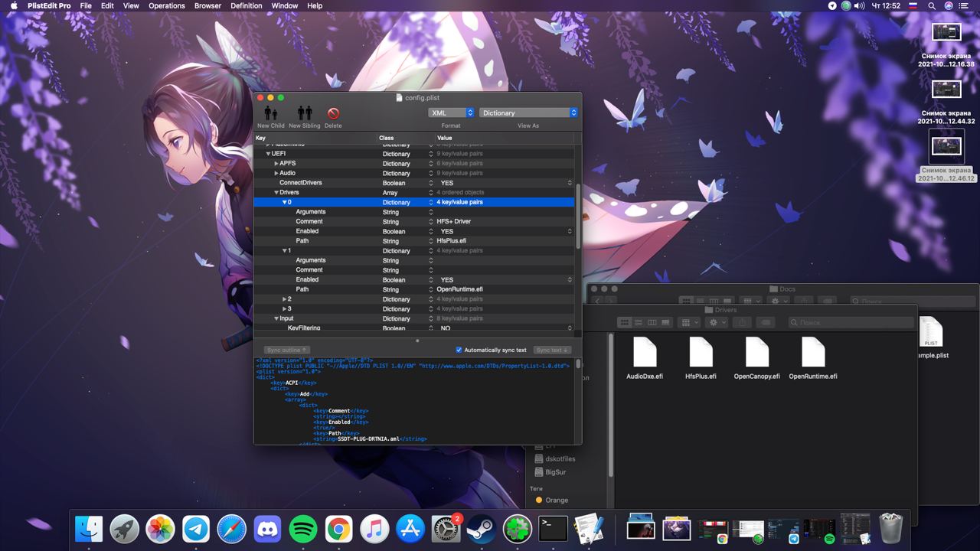Open the Music app in Dock

[x=374, y=529]
